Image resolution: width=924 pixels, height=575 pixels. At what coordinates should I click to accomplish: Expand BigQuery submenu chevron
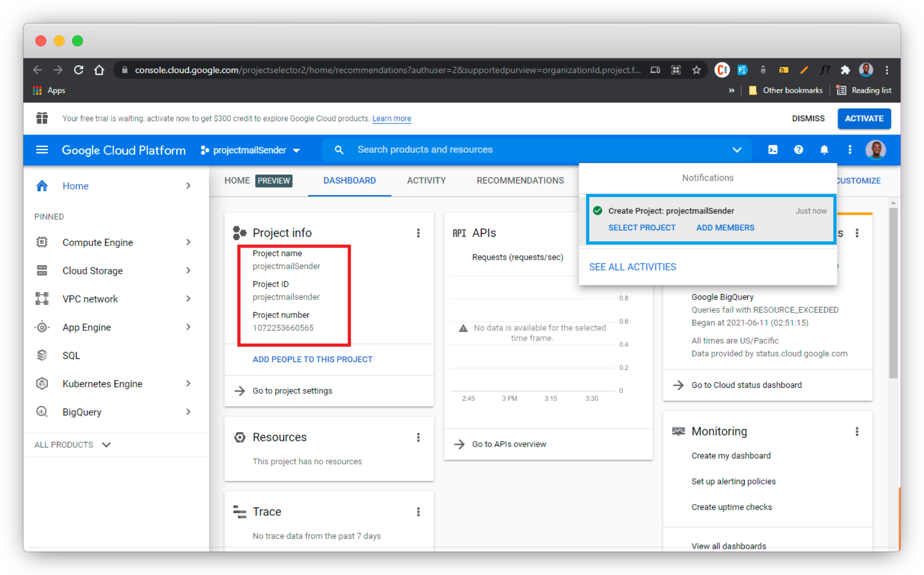[188, 412]
